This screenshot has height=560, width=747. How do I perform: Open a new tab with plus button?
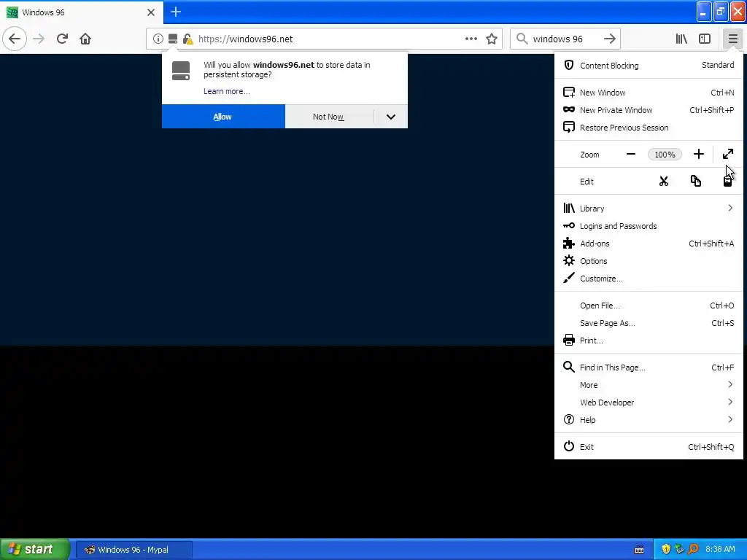pyautogui.click(x=176, y=12)
